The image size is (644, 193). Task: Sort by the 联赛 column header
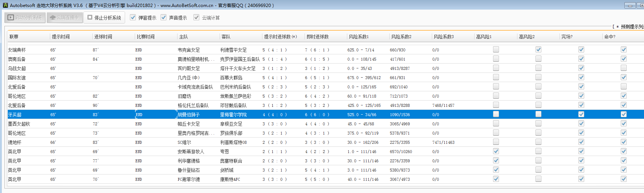click(x=14, y=37)
